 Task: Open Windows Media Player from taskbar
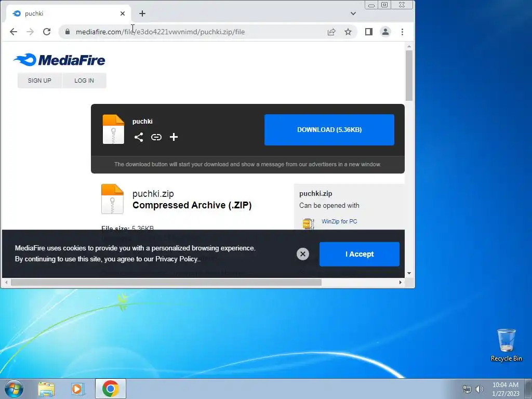click(x=78, y=389)
